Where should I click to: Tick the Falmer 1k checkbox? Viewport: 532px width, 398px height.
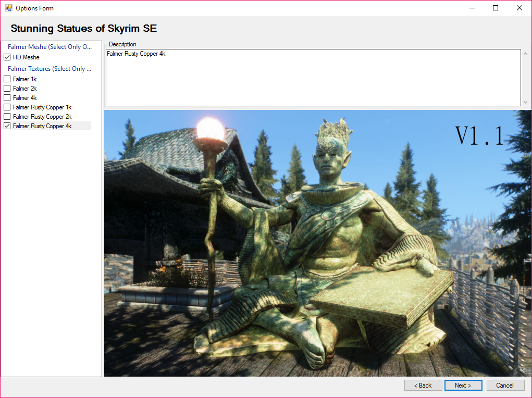[7, 79]
